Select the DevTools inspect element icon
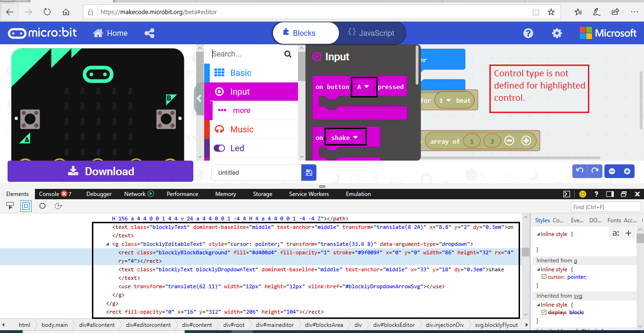The width and height of the screenshot is (644, 333). coord(9,206)
